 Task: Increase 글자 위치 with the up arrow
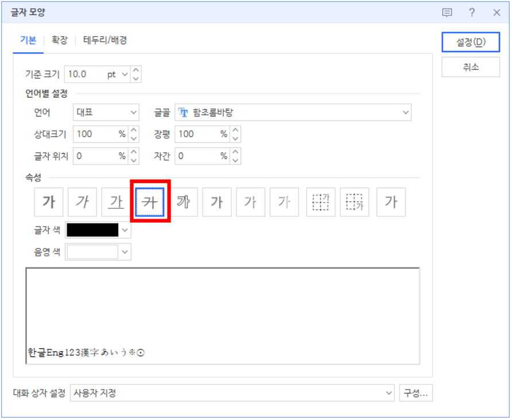(x=134, y=152)
